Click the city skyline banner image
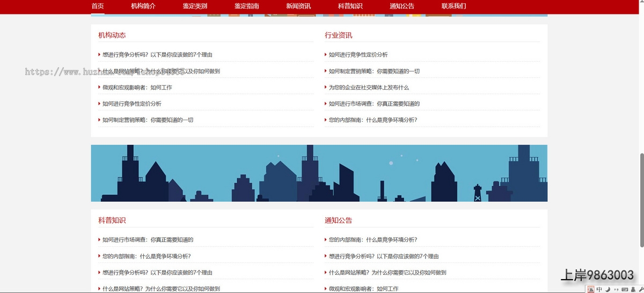Image resolution: width=644 pixels, height=293 pixels. 319,173
